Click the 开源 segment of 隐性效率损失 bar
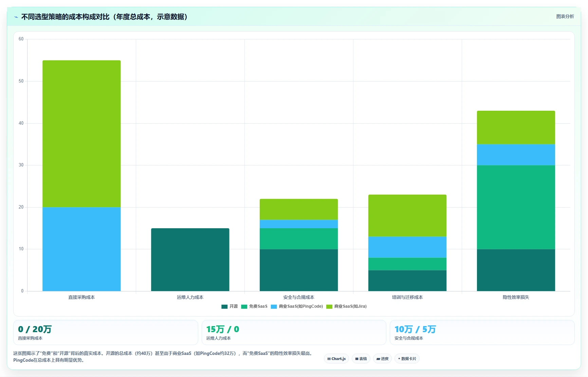Image resolution: width=588 pixels, height=377 pixels. tap(516, 270)
